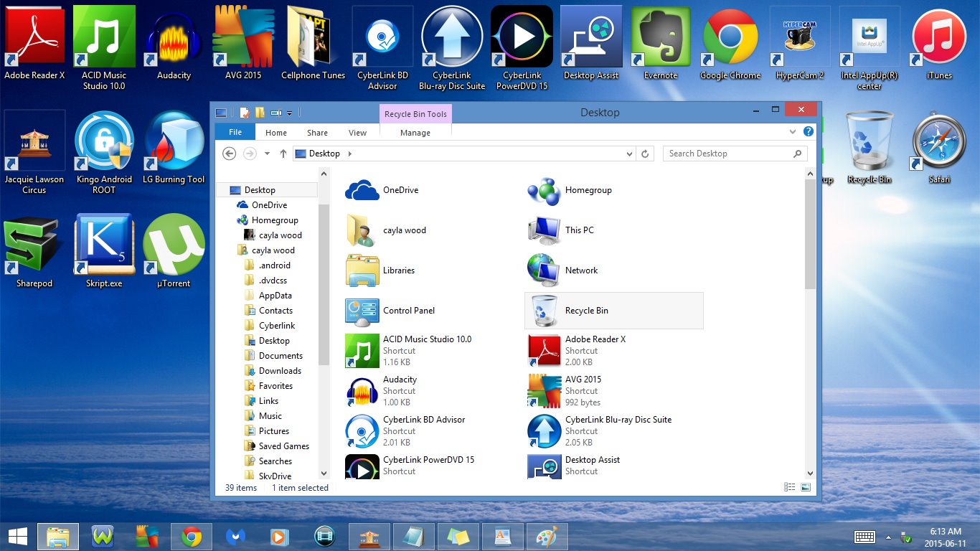Select Kingo Android ROOT desktop icon
This screenshot has height=551, width=980.
tap(104, 153)
